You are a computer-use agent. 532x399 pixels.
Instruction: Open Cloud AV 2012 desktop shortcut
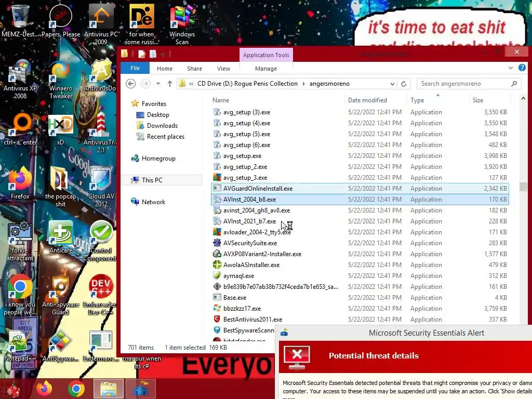101,187
